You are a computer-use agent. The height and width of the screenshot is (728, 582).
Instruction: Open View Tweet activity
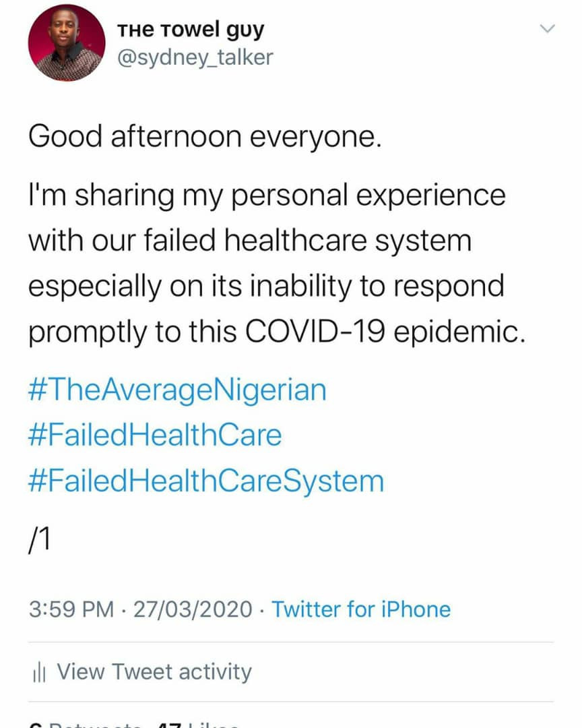(x=154, y=672)
